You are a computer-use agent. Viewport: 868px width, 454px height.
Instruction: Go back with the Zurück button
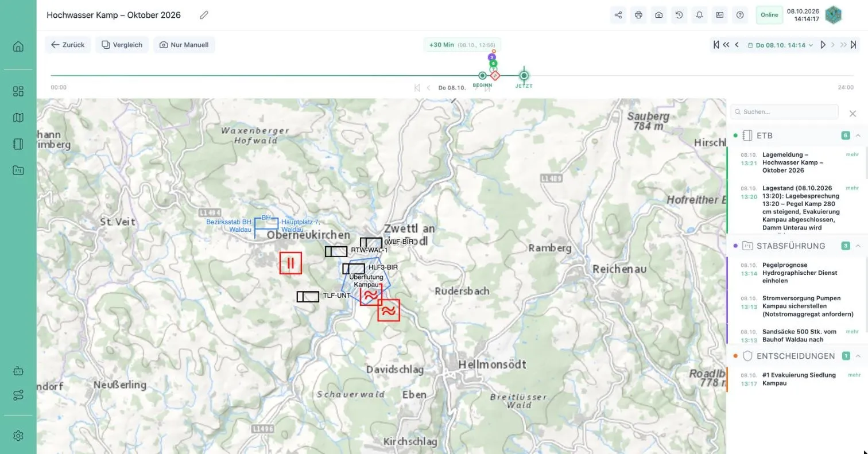pyautogui.click(x=68, y=45)
